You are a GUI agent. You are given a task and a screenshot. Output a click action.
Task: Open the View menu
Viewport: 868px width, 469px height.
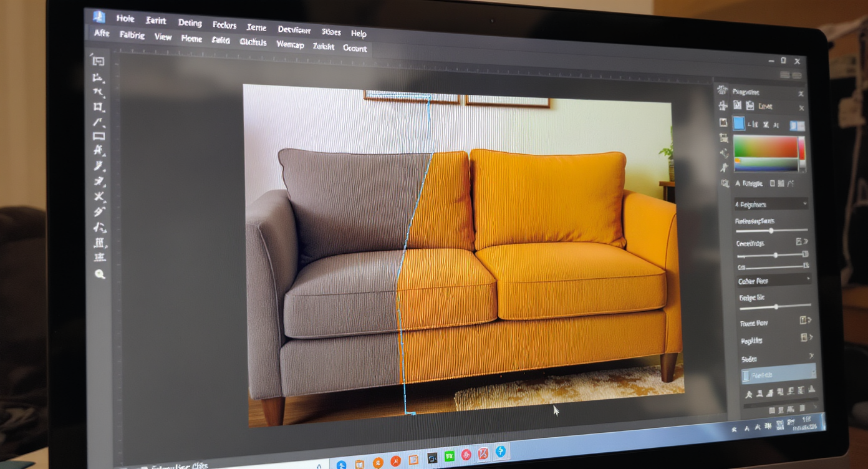point(163,37)
